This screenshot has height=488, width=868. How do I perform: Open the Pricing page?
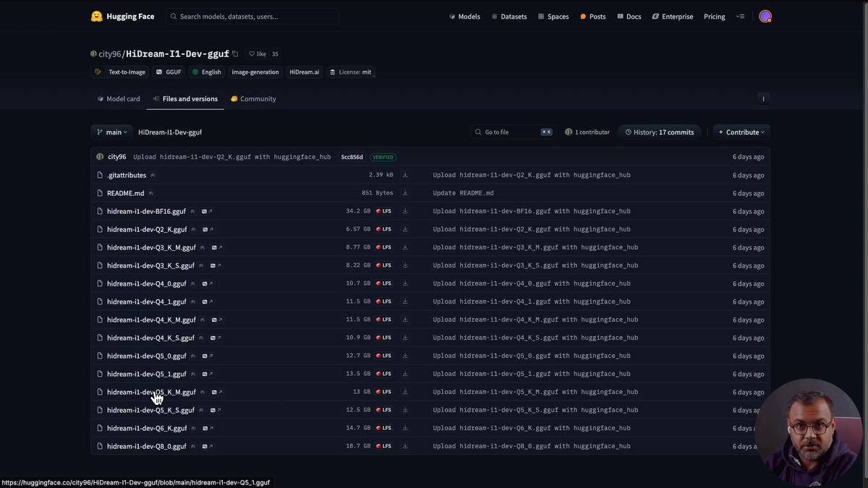pos(715,16)
